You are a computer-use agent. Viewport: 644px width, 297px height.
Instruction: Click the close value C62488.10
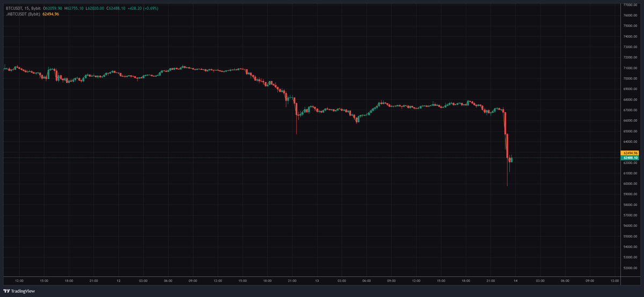115,9
